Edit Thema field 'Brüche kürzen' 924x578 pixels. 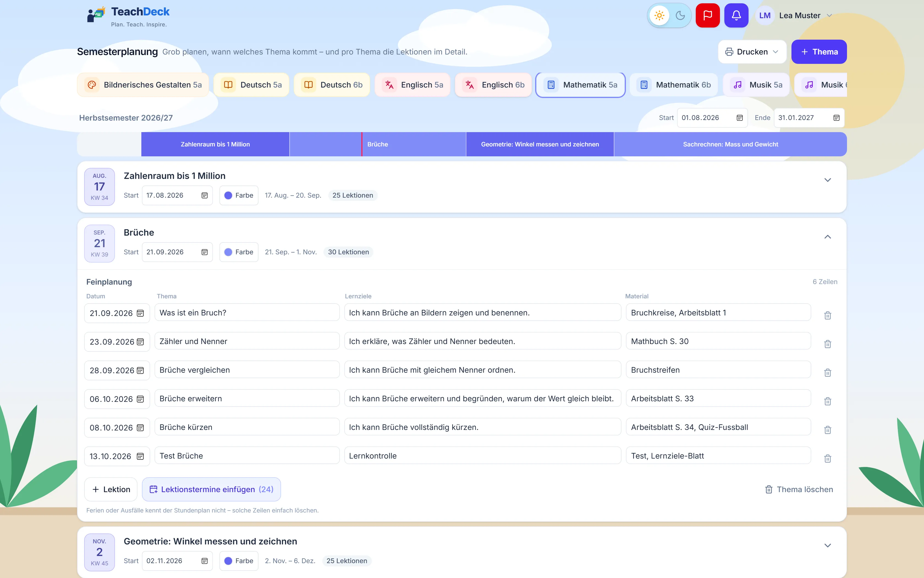[x=247, y=427]
